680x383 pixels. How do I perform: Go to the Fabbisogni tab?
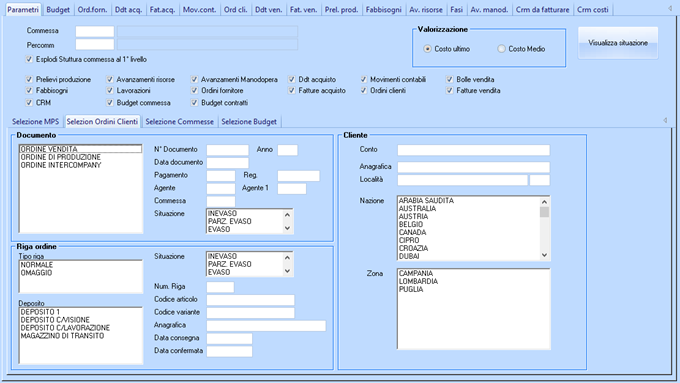[x=383, y=10]
